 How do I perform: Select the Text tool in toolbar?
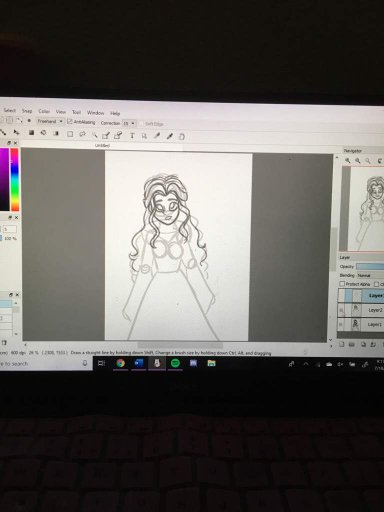click(x=132, y=135)
